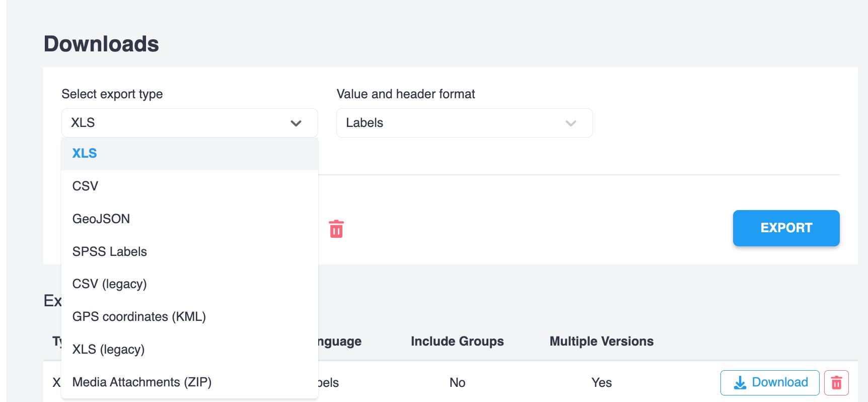Select XLS from the export type list
Screen dimensions: 868x402
point(85,154)
